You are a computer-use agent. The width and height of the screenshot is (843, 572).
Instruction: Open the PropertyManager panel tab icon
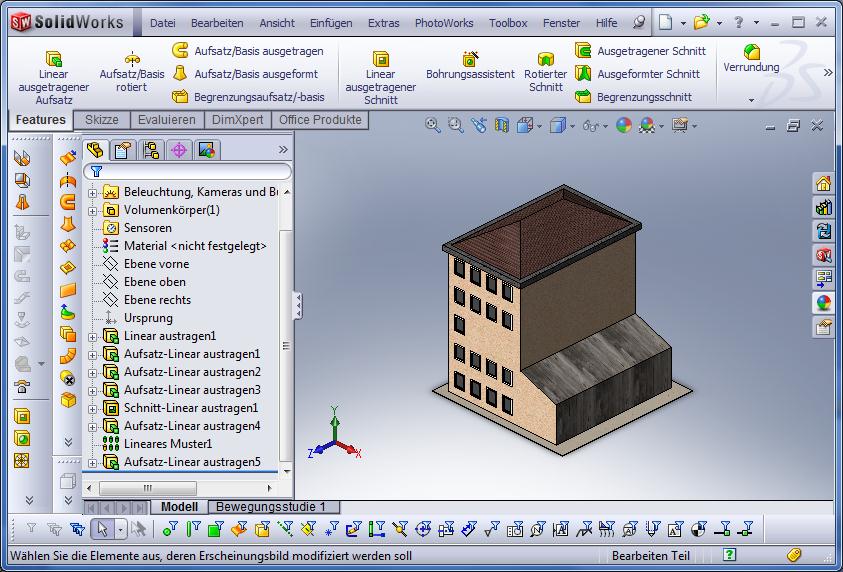pos(123,150)
